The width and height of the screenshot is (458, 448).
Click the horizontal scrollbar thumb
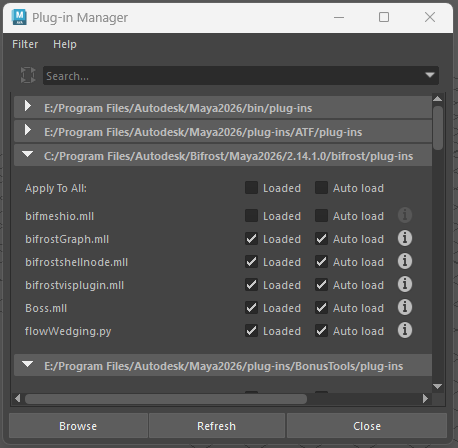point(166,399)
